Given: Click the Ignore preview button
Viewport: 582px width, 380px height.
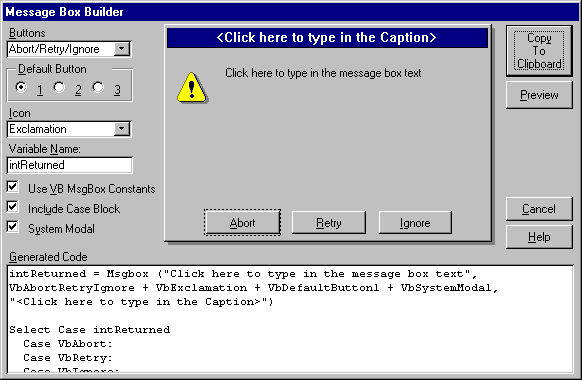Looking at the screenshot, I should (415, 223).
